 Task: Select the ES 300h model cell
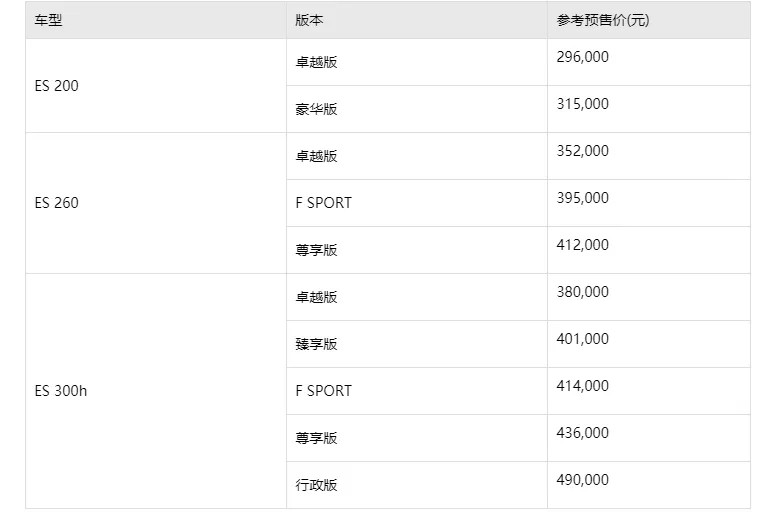pos(60,391)
